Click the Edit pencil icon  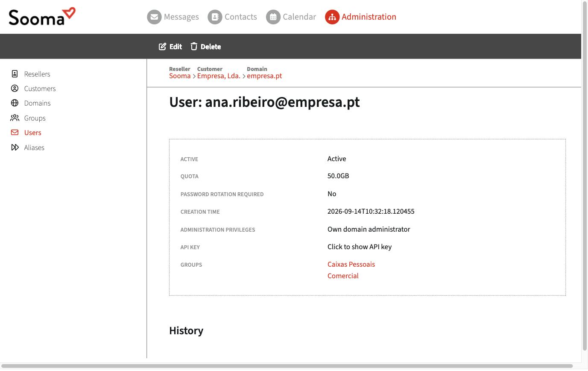(x=162, y=47)
